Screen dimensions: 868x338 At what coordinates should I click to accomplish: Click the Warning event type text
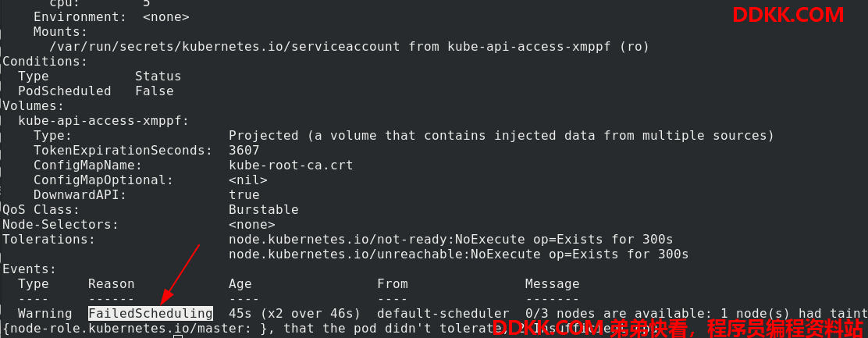[x=44, y=313]
